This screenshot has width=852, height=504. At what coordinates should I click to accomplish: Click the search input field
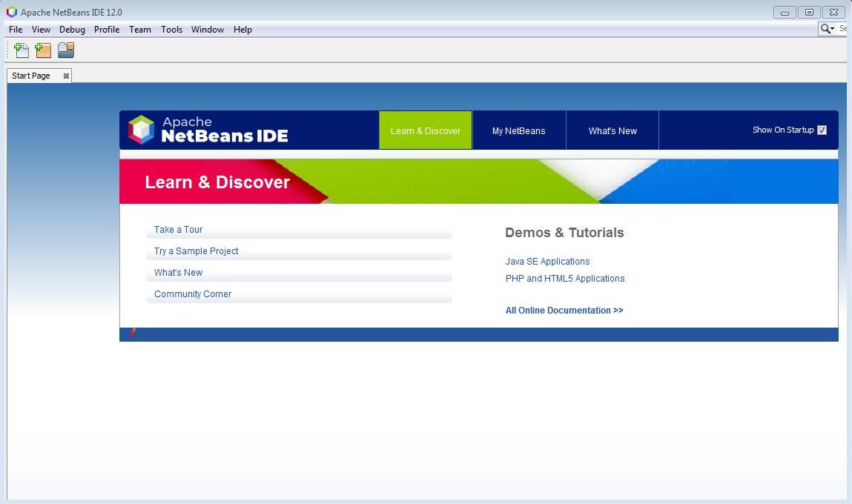tap(842, 29)
